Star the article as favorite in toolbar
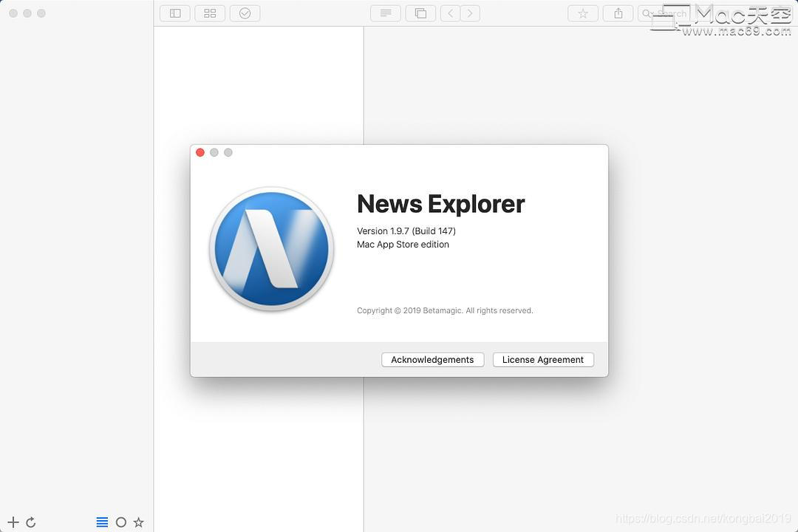This screenshot has width=798, height=532. coord(583,13)
